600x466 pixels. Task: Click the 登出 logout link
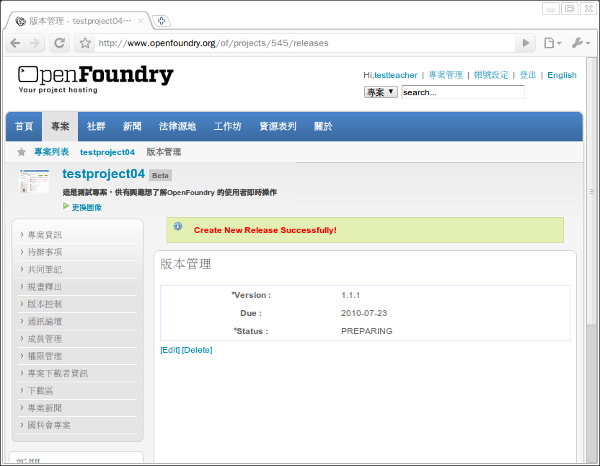(x=527, y=75)
